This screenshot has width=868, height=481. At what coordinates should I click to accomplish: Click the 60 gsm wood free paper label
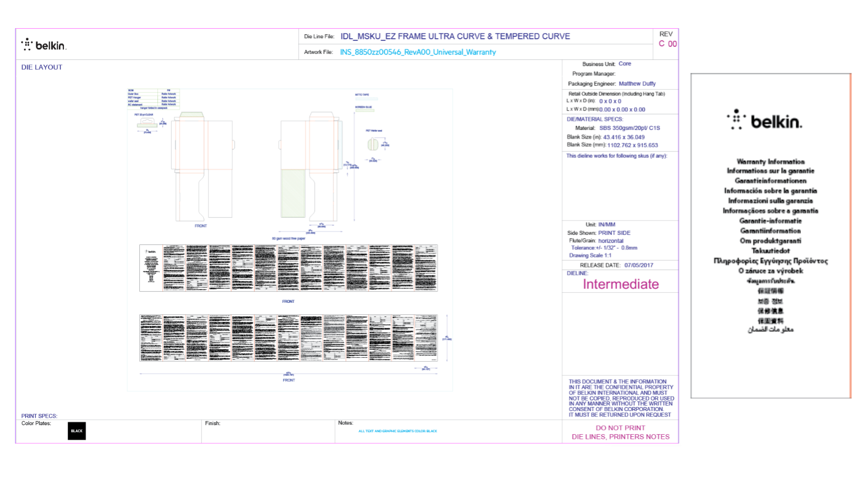click(289, 238)
